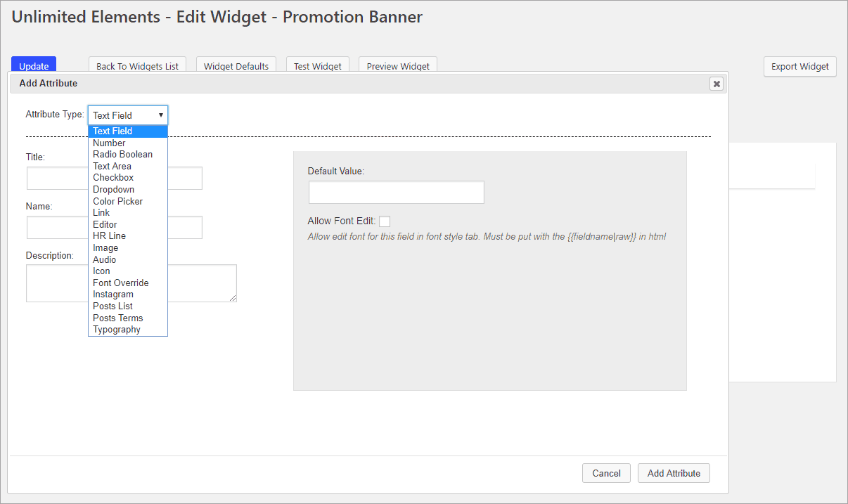Select Number from attribute type list
The image size is (848, 504).
pyautogui.click(x=128, y=143)
